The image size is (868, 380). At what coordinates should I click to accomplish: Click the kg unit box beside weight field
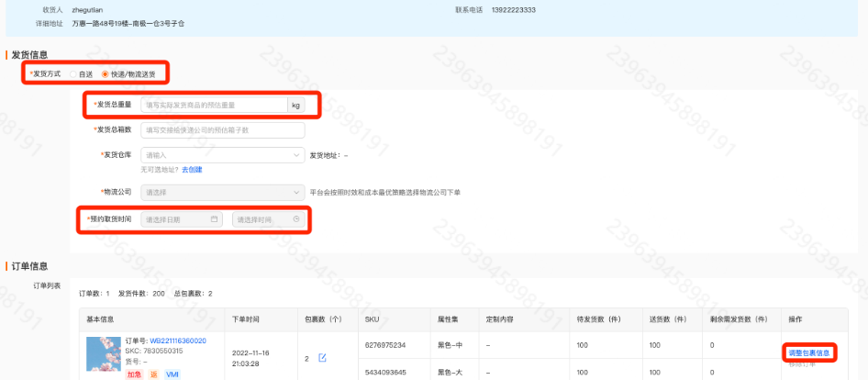(295, 105)
